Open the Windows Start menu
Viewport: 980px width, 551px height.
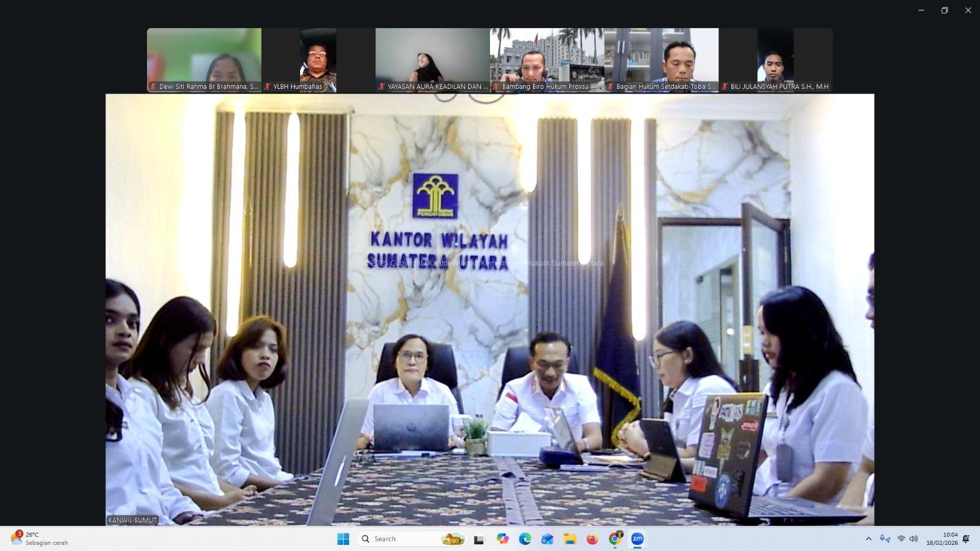pyautogui.click(x=343, y=539)
